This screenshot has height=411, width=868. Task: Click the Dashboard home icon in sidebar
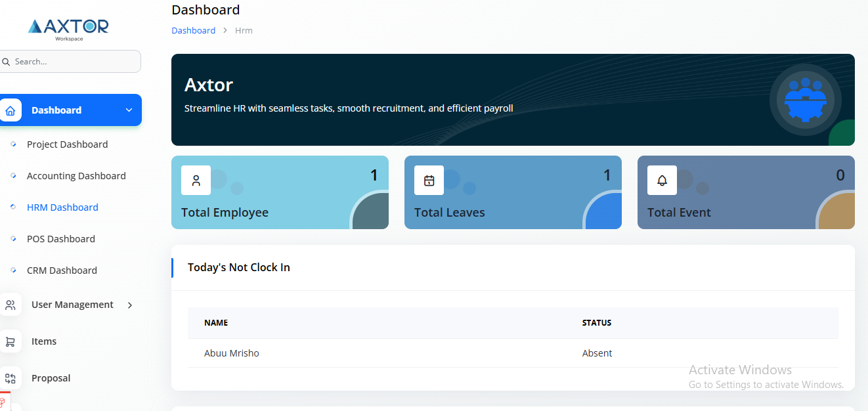[x=11, y=110]
